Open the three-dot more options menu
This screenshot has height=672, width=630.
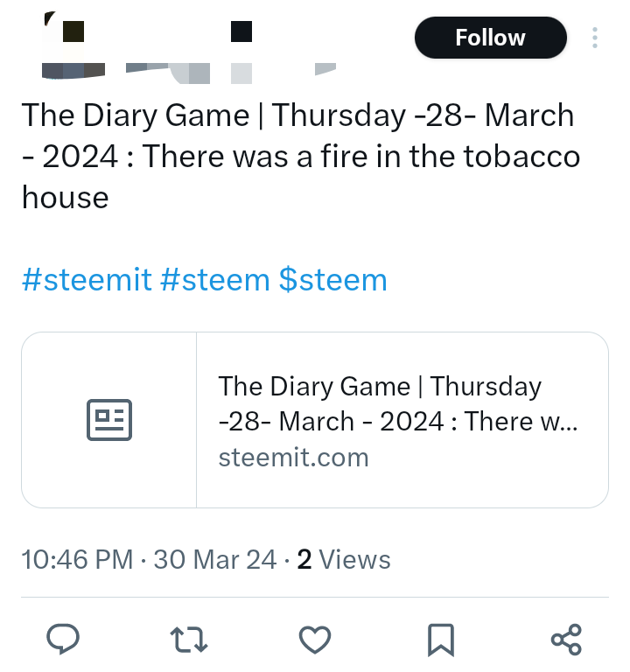(595, 38)
